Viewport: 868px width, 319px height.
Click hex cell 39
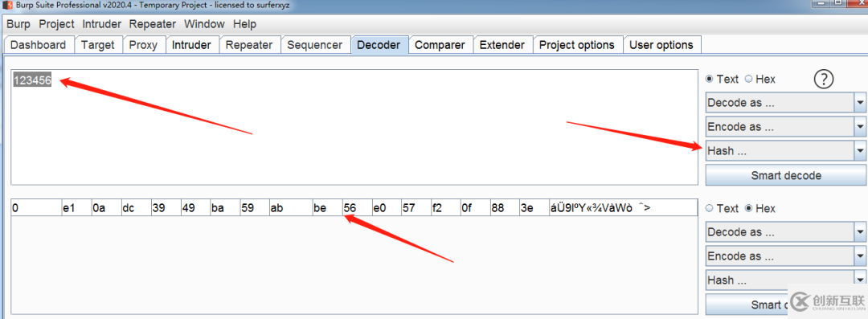pyautogui.click(x=166, y=208)
